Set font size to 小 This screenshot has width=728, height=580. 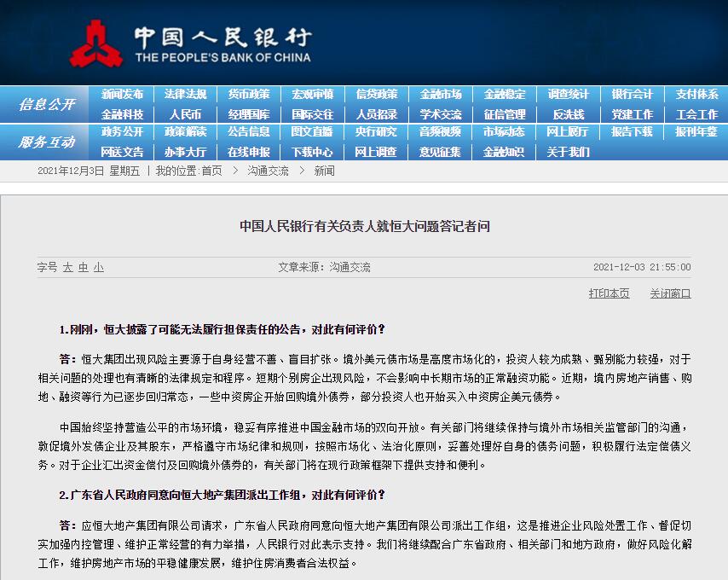click(98, 268)
